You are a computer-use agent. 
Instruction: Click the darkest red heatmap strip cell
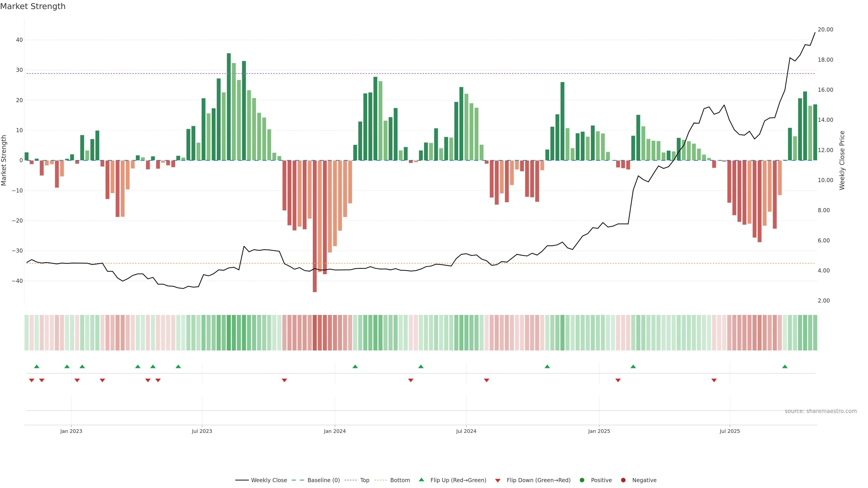(x=315, y=332)
